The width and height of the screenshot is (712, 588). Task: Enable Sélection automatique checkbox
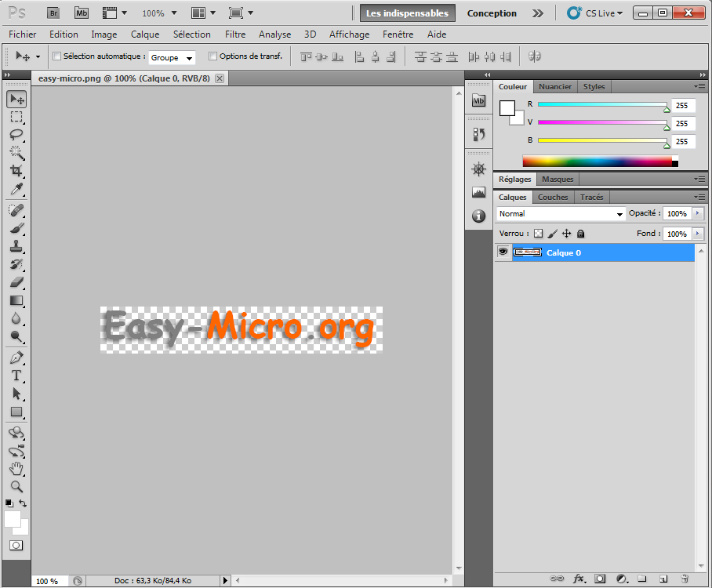56,56
